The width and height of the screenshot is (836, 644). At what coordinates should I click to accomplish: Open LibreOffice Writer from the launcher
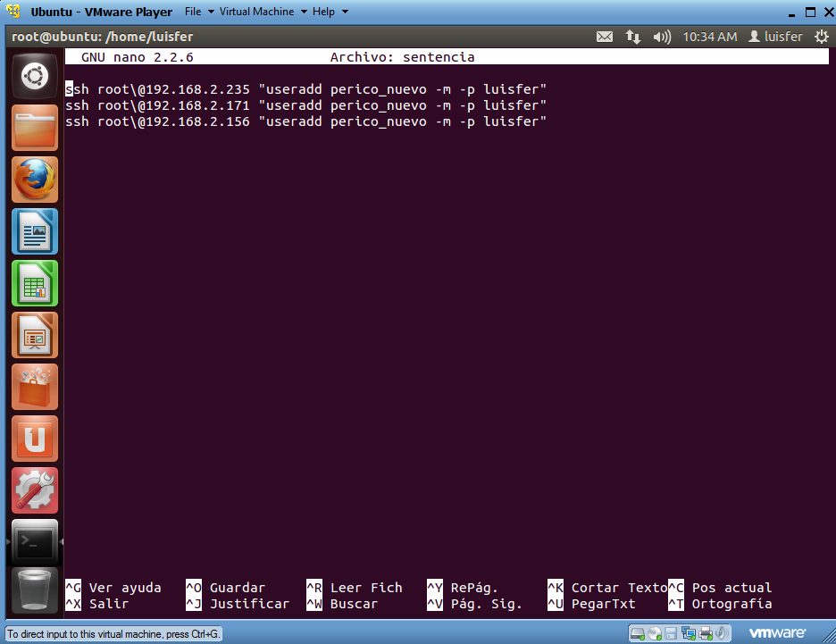tap(35, 231)
